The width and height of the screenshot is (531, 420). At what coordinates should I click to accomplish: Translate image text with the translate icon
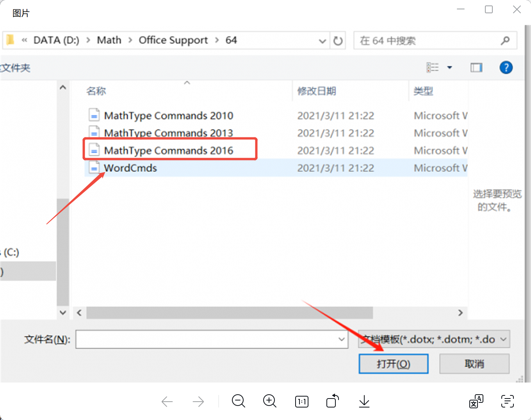pyautogui.click(x=476, y=401)
